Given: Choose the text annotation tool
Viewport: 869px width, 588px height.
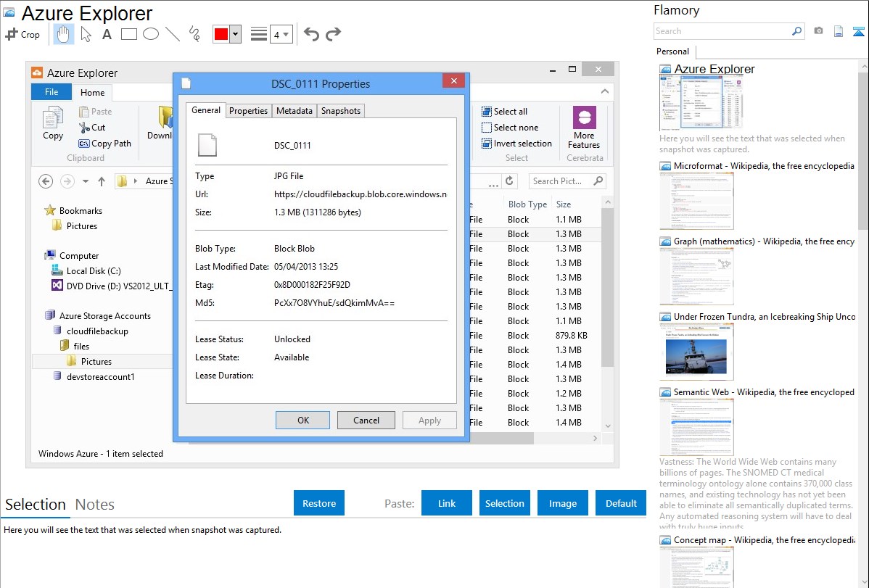Looking at the screenshot, I should click(x=107, y=34).
